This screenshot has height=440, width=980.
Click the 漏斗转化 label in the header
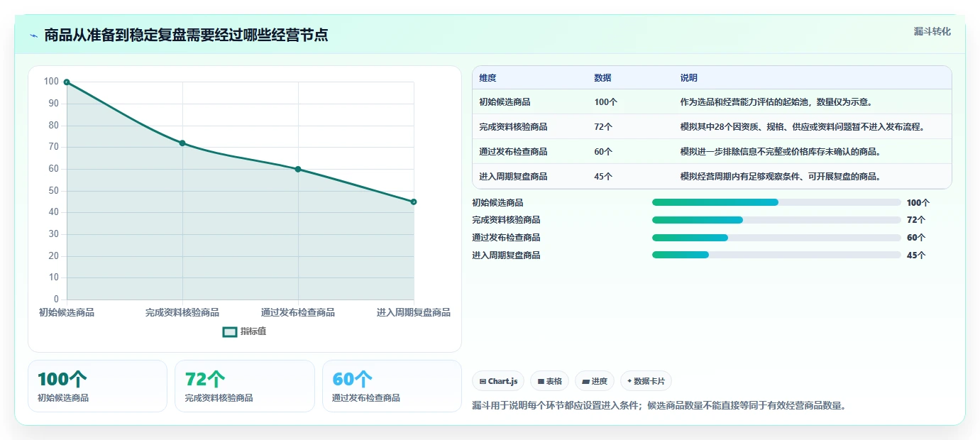point(932,31)
